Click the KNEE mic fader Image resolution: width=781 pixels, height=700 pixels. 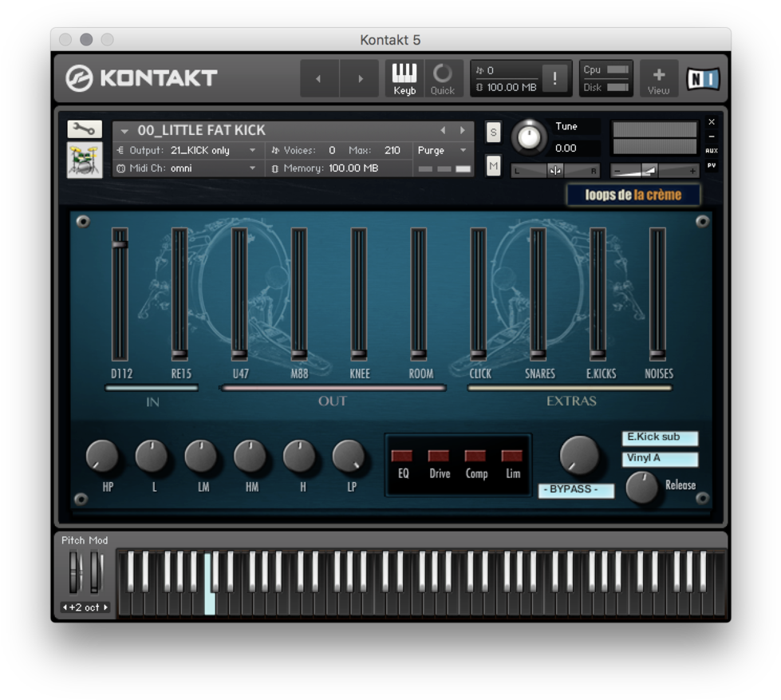click(x=359, y=294)
